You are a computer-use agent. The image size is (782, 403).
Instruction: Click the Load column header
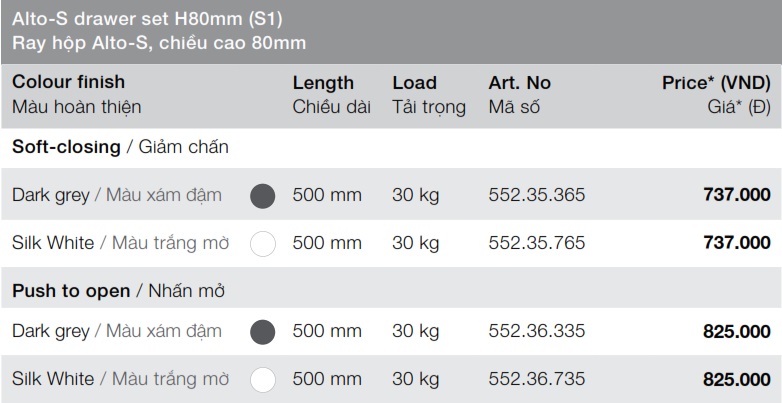[415, 83]
